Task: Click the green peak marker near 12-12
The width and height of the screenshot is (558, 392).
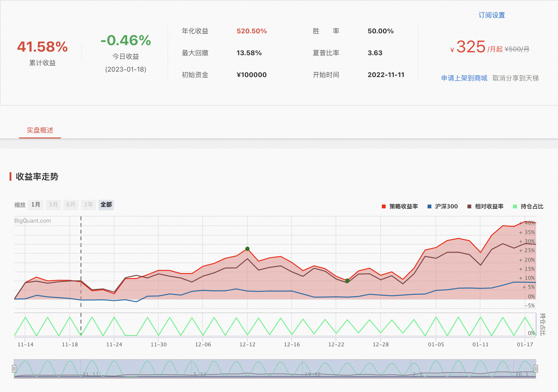Action: [247, 249]
